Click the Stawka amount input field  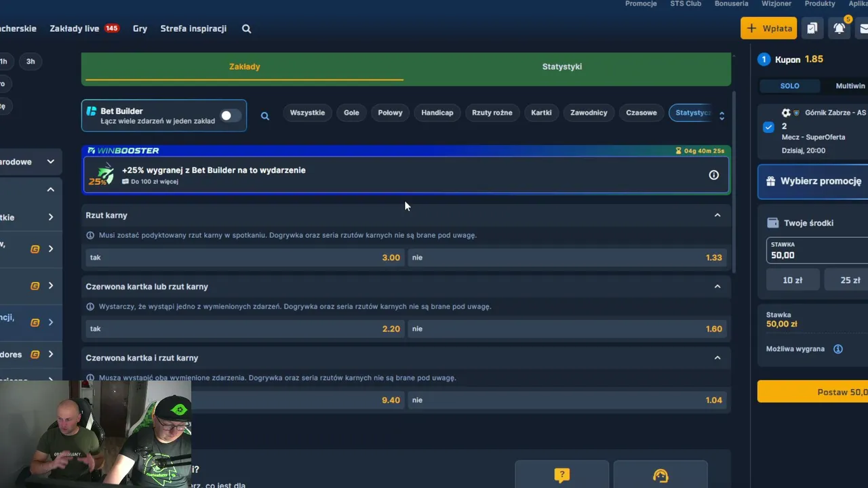coord(817,250)
